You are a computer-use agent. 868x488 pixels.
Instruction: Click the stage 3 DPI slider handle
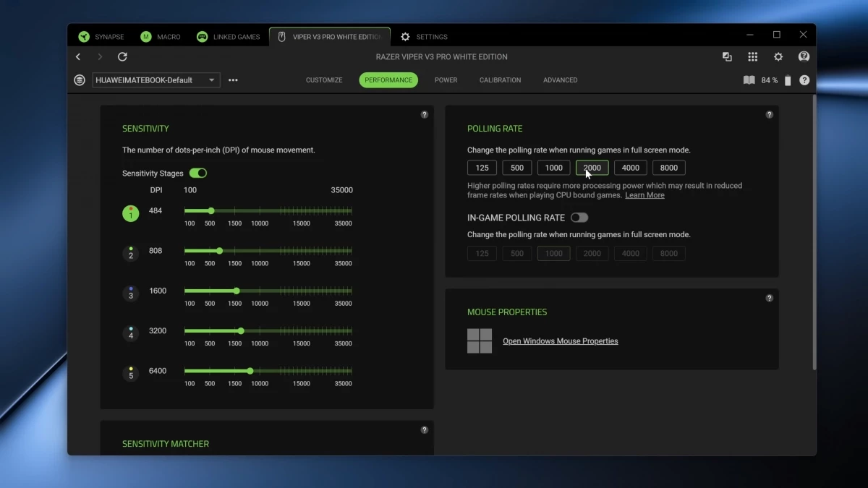[237, 291]
